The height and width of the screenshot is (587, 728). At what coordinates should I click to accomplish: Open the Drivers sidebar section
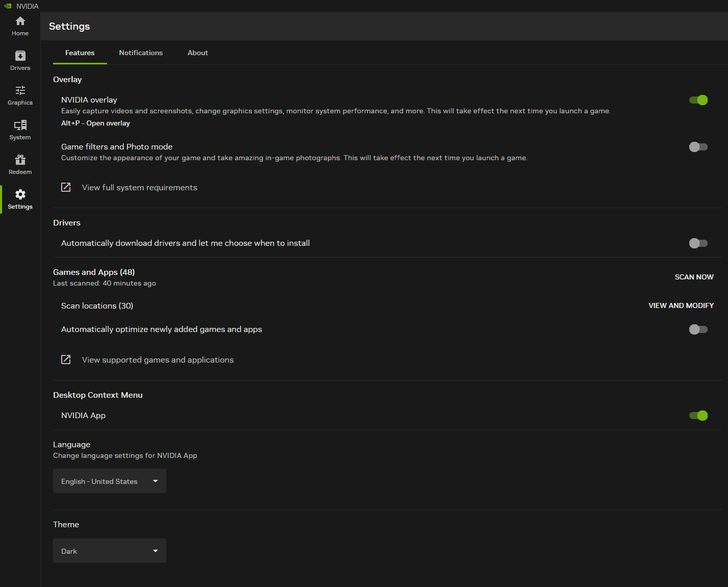point(20,60)
